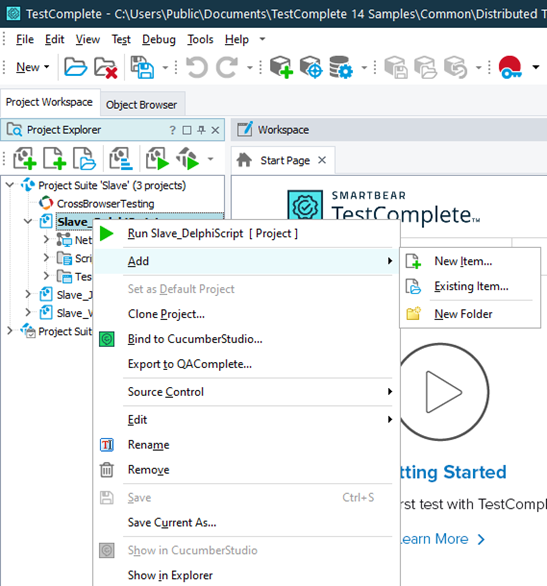Screen dimensions: 547x586
Task: Collapse Project Suite 'Slave' tree node
Action: click(x=10, y=185)
